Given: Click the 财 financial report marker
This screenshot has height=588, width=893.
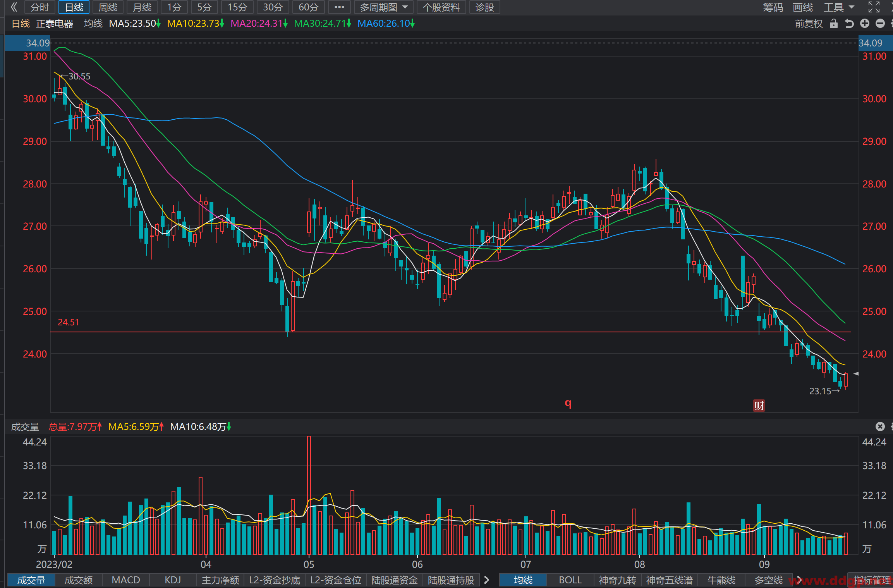Looking at the screenshot, I should tap(759, 406).
